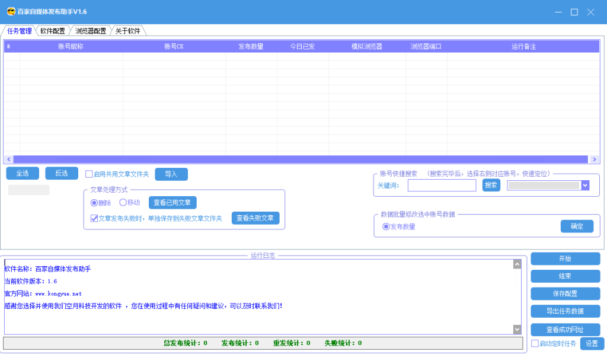Select the 移动 radio option

pos(123,202)
